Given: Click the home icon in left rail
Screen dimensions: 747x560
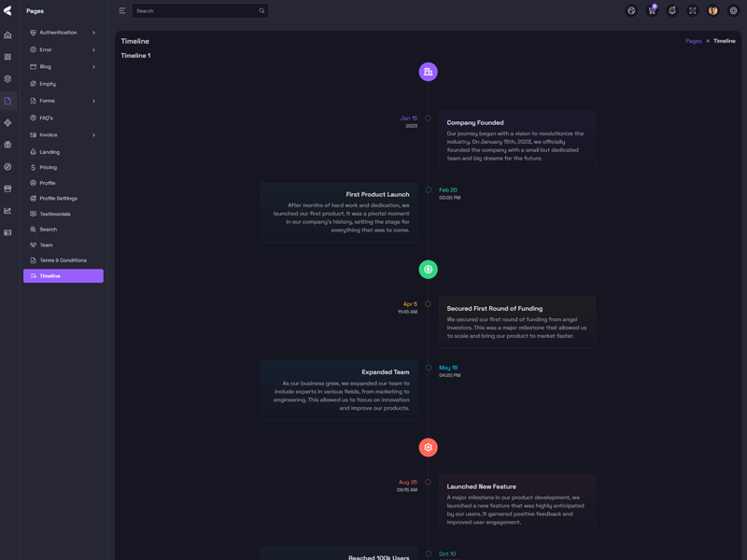Looking at the screenshot, I should point(7,35).
